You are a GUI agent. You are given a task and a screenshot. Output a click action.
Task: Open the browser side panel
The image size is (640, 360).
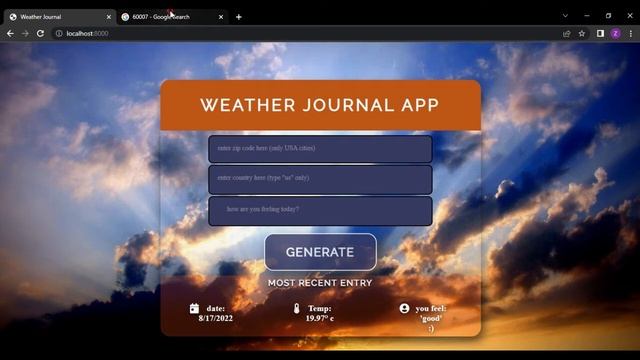[600, 33]
